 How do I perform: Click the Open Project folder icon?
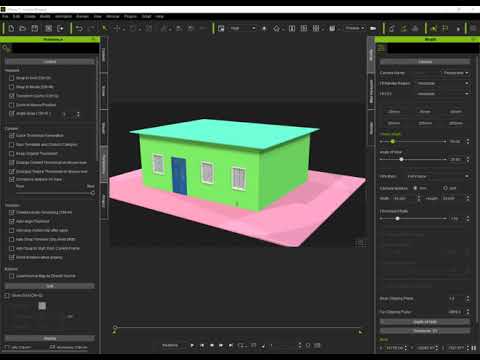click(x=23, y=29)
